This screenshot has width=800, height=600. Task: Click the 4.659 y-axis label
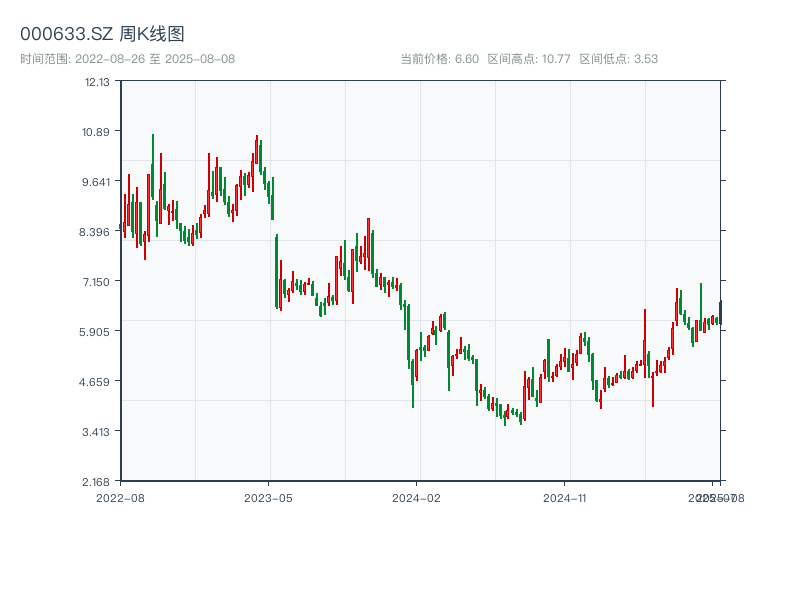(x=94, y=382)
